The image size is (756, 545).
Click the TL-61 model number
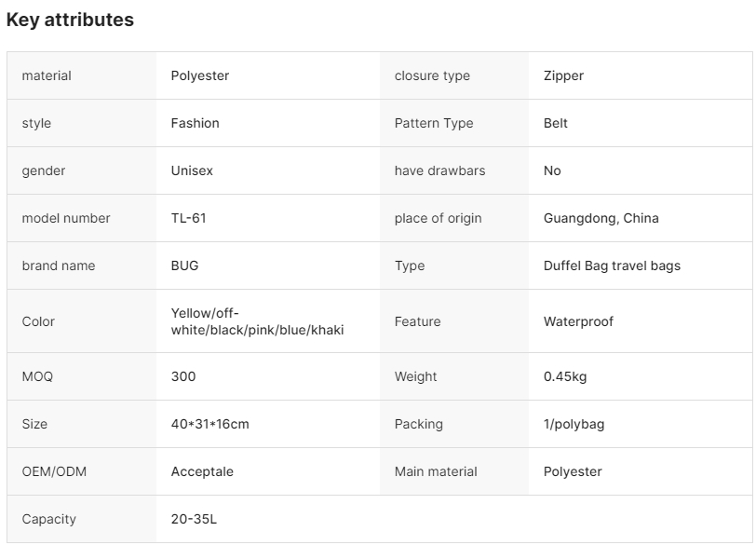tap(189, 218)
